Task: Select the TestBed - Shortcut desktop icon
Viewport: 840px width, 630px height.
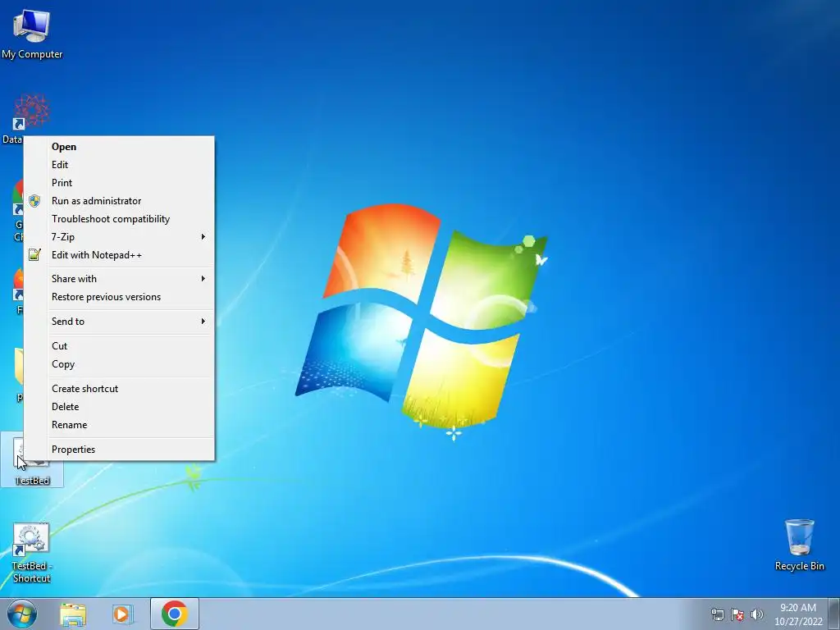Action: pyautogui.click(x=32, y=553)
